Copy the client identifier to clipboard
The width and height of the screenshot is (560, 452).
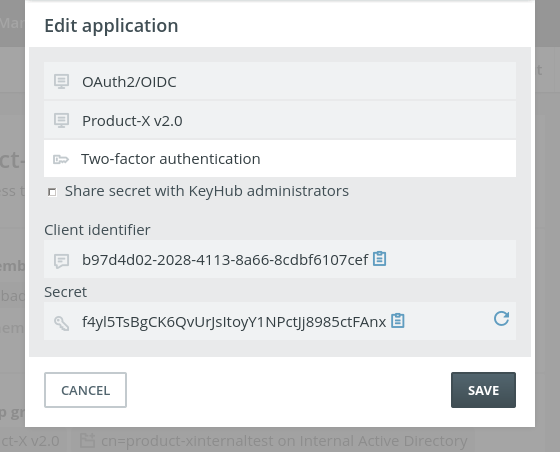click(x=379, y=258)
